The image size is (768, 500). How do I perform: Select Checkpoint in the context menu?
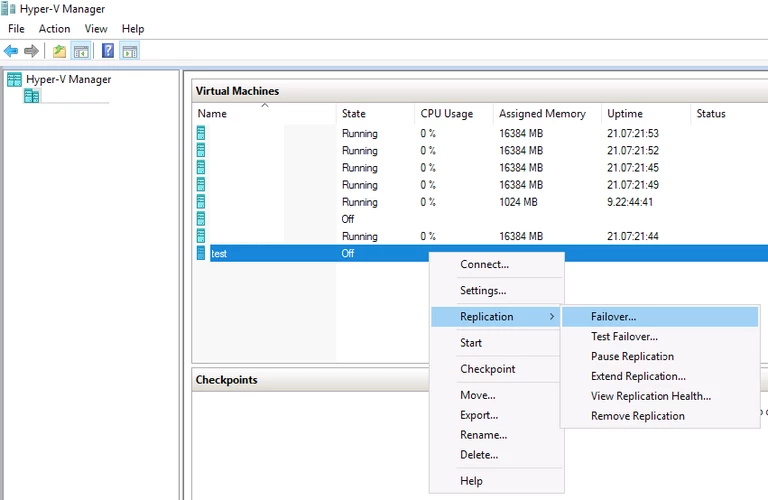pos(497,369)
